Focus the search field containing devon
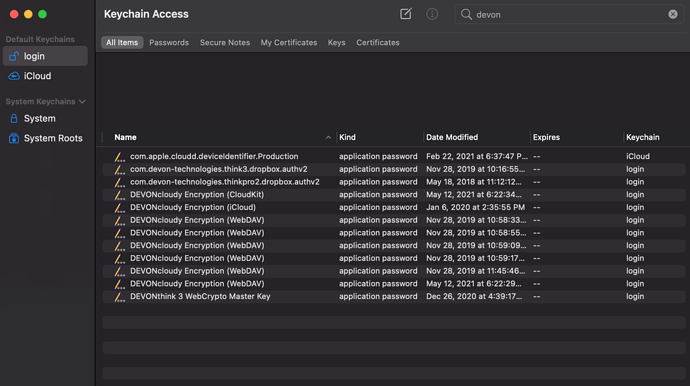Screen dimensions: 690x386 [x=569, y=15]
